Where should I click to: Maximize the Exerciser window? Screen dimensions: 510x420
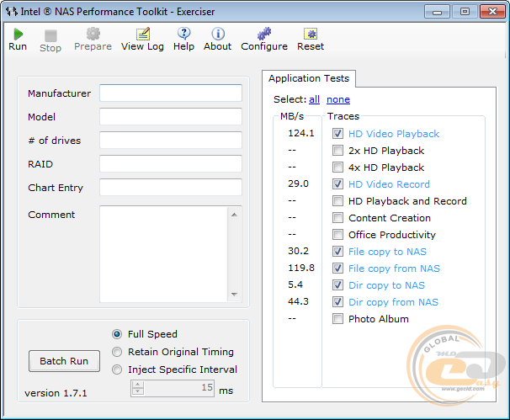pos(465,12)
